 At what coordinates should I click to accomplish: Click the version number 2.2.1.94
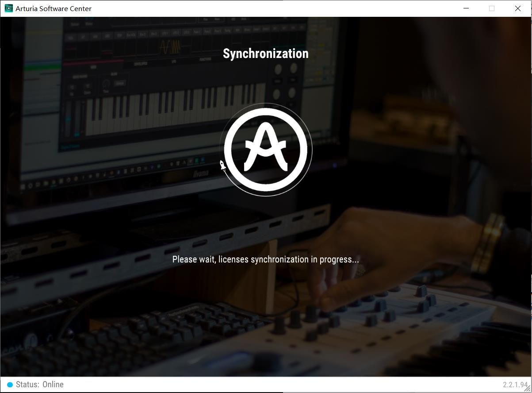click(515, 385)
